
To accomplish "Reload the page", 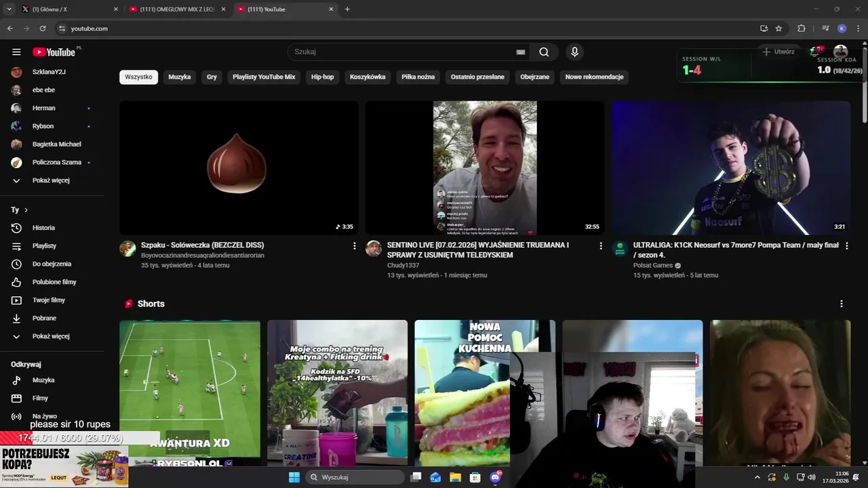I will tap(43, 28).
